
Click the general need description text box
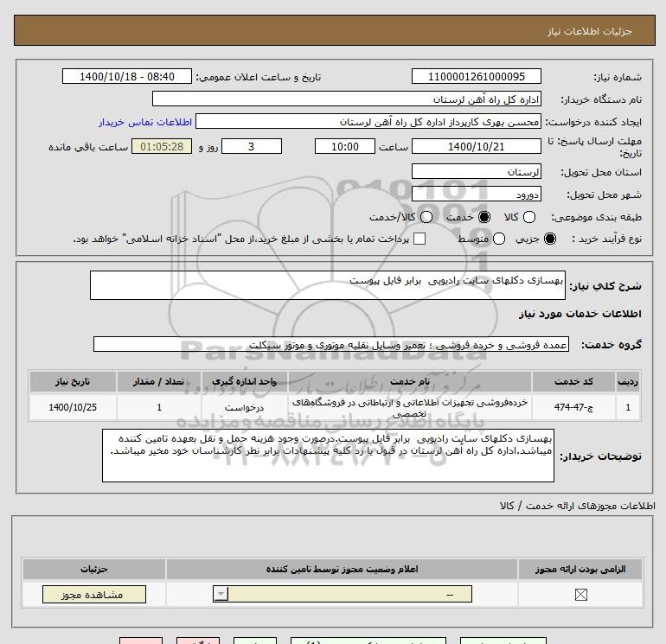328,285
